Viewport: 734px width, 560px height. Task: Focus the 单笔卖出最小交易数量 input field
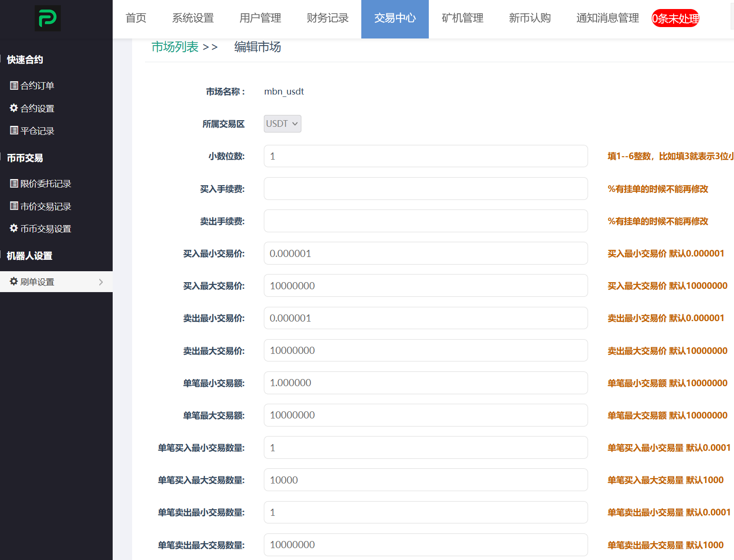coord(425,512)
